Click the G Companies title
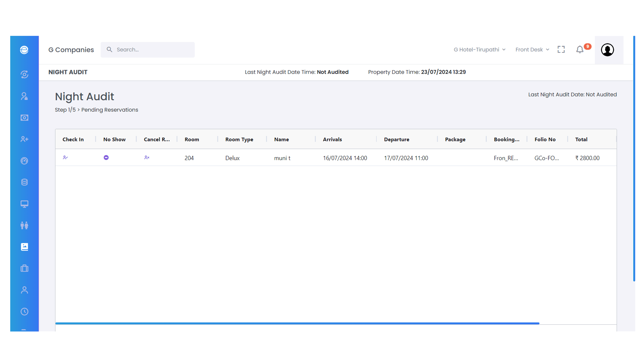The width and height of the screenshot is (644, 362). [x=71, y=50]
